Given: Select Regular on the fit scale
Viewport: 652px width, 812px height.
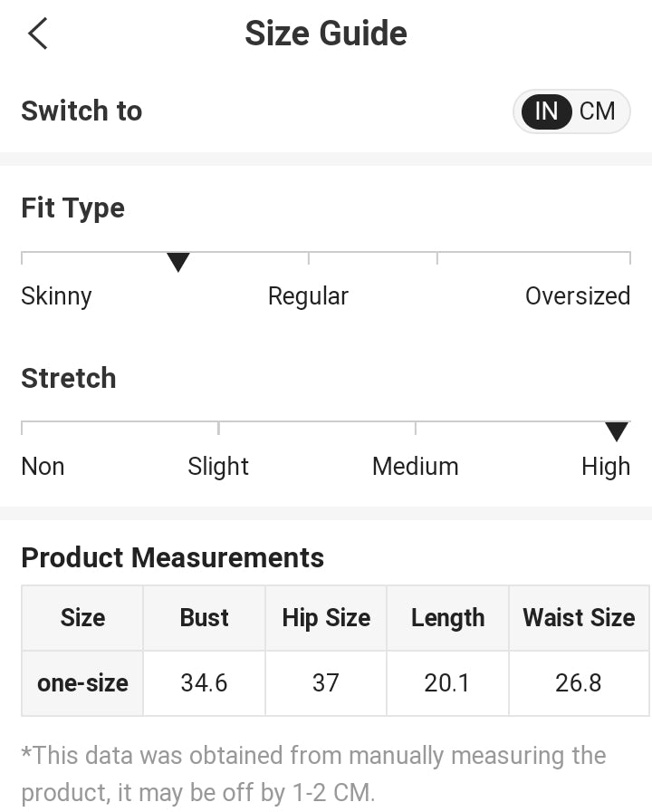Looking at the screenshot, I should point(308,296).
